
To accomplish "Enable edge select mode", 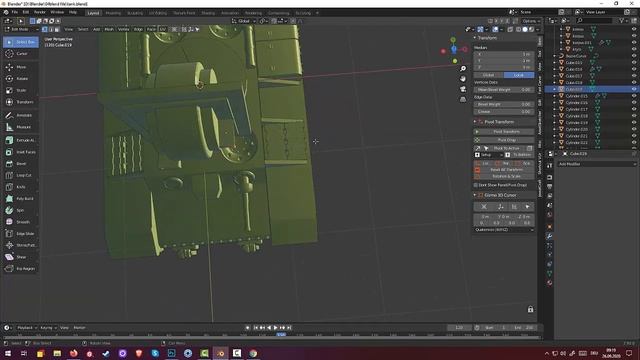I will tap(51, 29).
